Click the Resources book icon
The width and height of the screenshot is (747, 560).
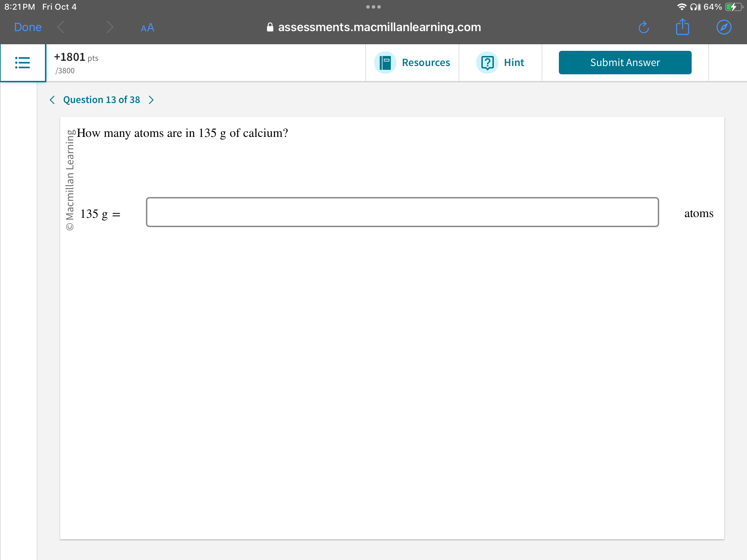(385, 63)
